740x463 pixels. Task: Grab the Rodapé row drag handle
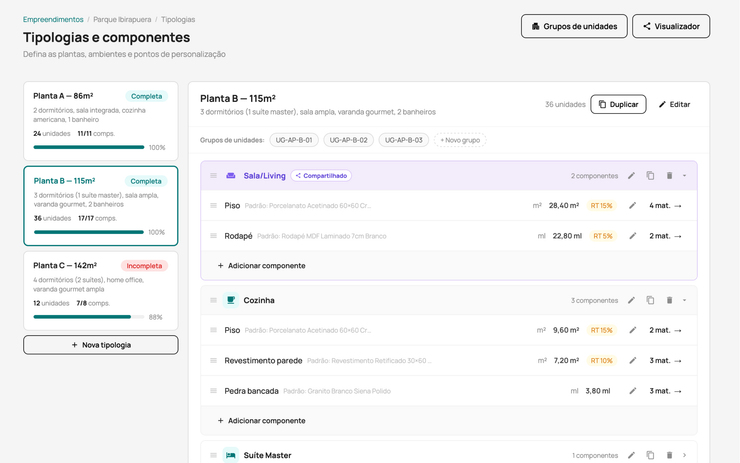tap(213, 236)
